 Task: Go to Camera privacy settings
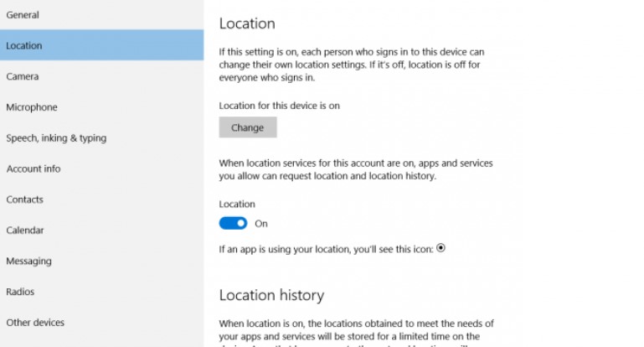point(23,76)
